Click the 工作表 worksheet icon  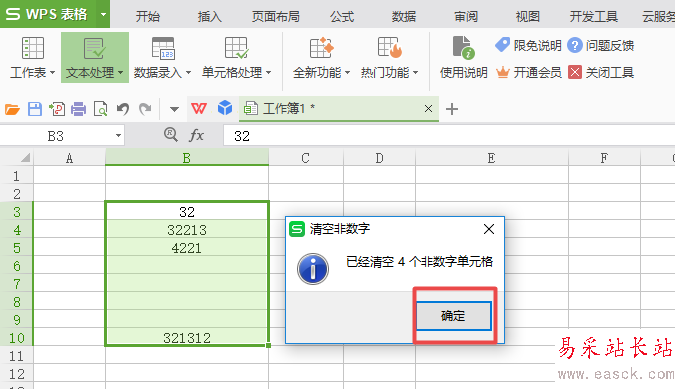point(33,48)
